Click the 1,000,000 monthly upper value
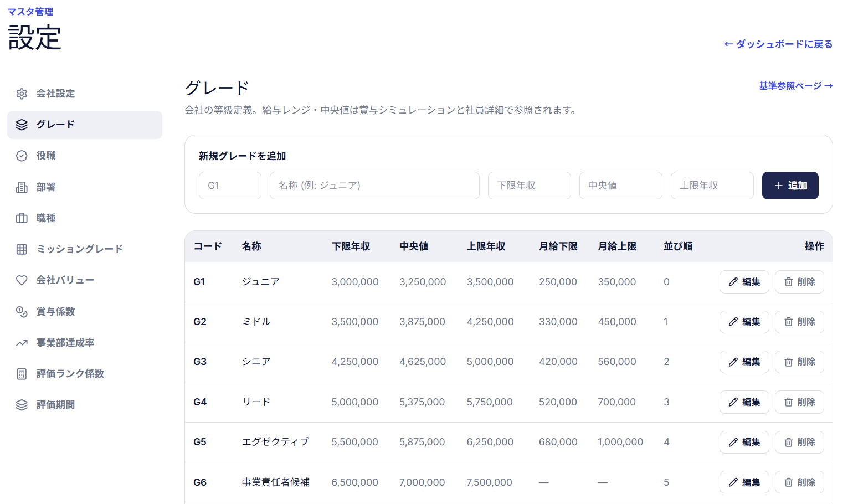853x504 pixels. tap(620, 442)
